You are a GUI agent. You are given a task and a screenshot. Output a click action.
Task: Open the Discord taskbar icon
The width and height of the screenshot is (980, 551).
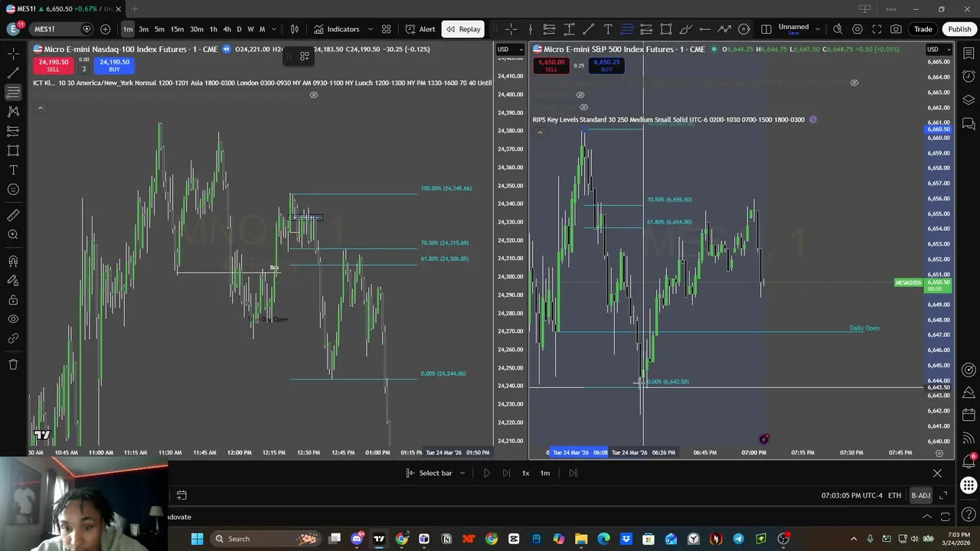(x=357, y=539)
